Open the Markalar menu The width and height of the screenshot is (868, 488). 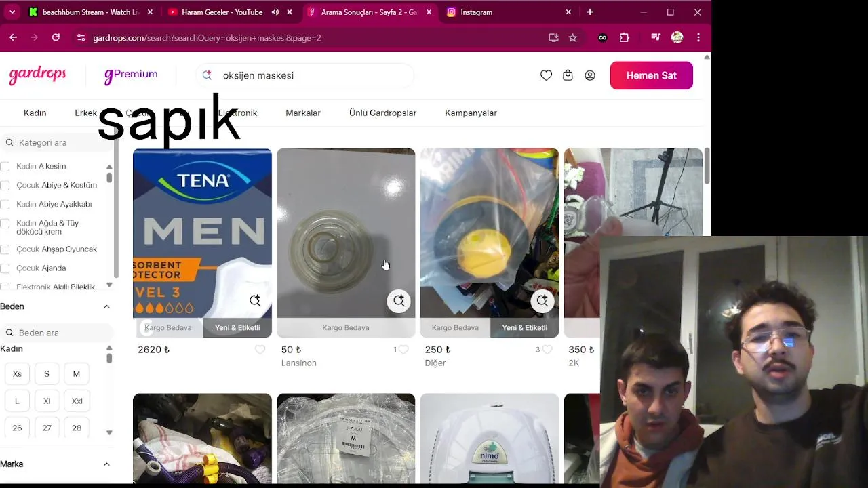coord(303,113)
